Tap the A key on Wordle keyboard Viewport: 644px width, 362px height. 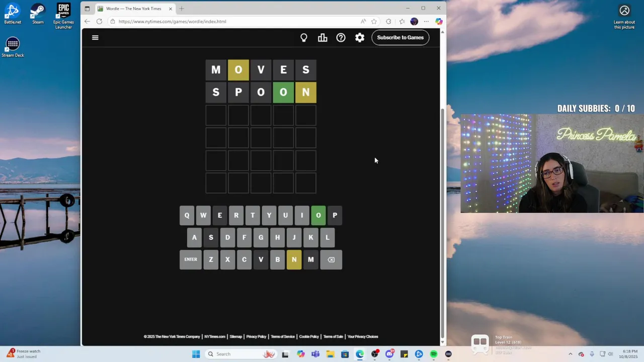click(x=194, y=237)
